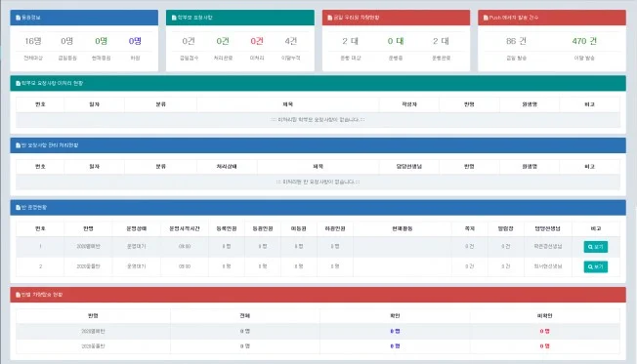Click red 0 명 unconfirmed count in second row
Viewport: 637px width, 364px height.
(544, 346)
